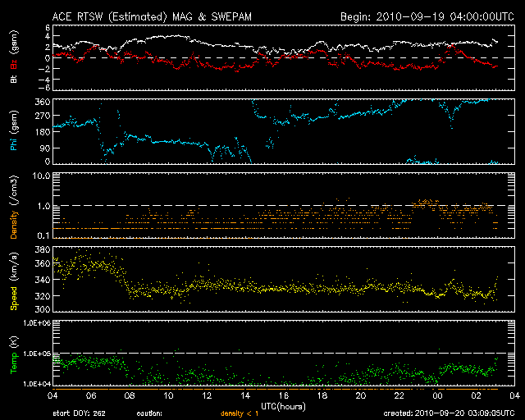Click the 22 hour label on the time axis
Viewport: 525px width, 420px height.
tap(399, 396)
